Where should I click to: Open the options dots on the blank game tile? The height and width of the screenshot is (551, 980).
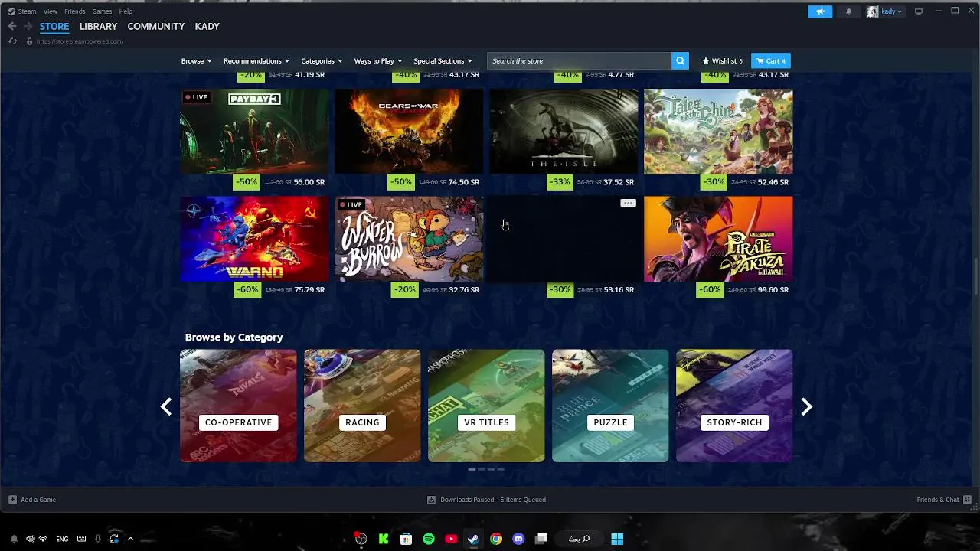(628, 203)
